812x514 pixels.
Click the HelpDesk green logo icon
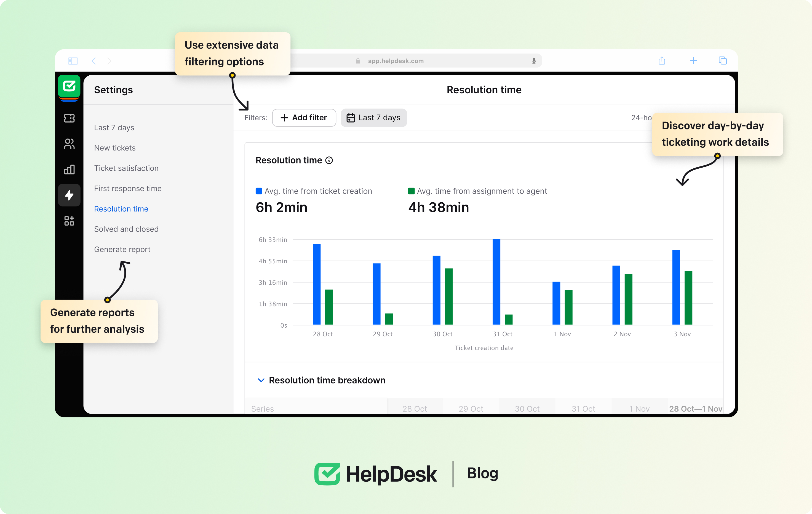(x=69, y=86)
